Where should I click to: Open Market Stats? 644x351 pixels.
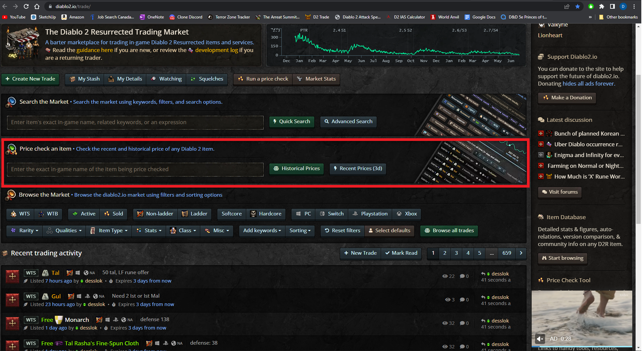click(x=316, y=79)
